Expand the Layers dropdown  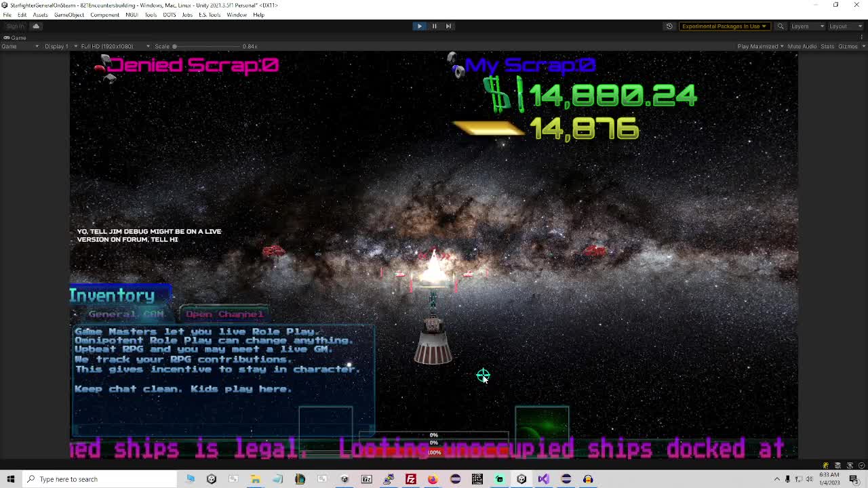click(807, 26)
